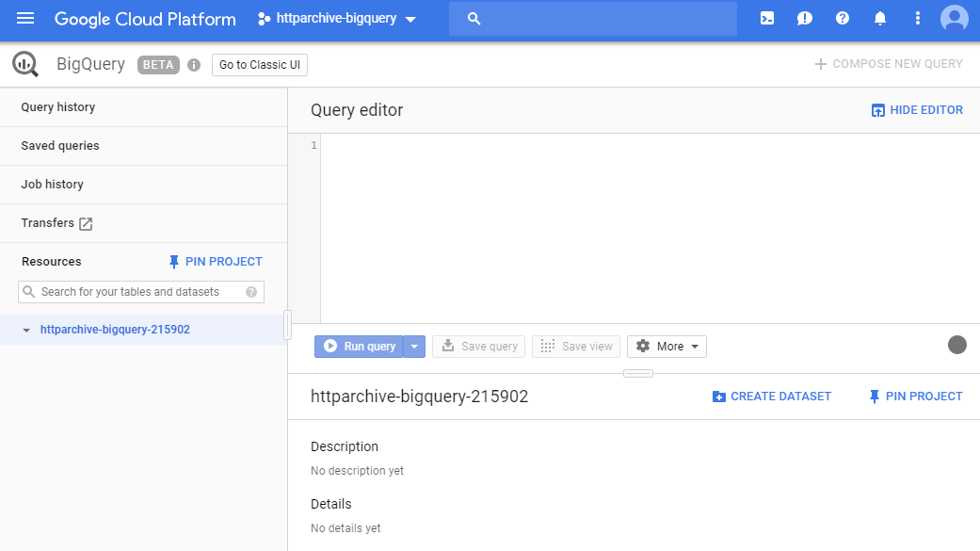Image resolution: width=980 pixels, height=551 pixels.
Task: Click Save view button
Action: coord(575,347)
